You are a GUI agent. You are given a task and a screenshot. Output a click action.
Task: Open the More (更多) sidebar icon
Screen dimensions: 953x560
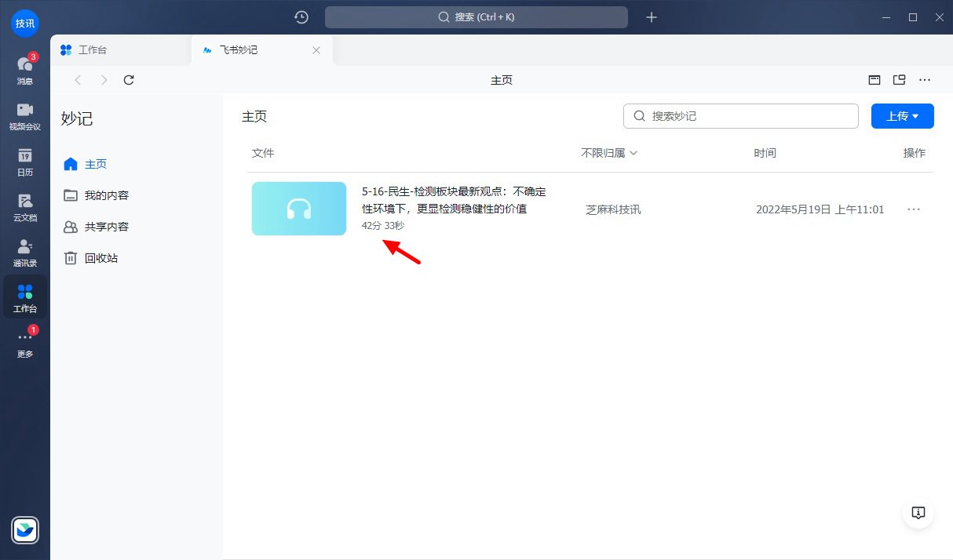point(24,343)
